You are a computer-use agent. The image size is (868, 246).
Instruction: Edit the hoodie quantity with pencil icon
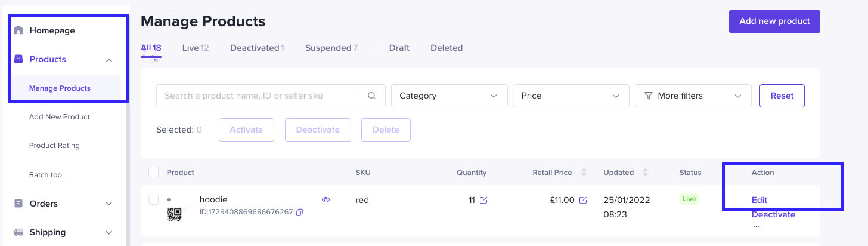(x=483, y=200)
